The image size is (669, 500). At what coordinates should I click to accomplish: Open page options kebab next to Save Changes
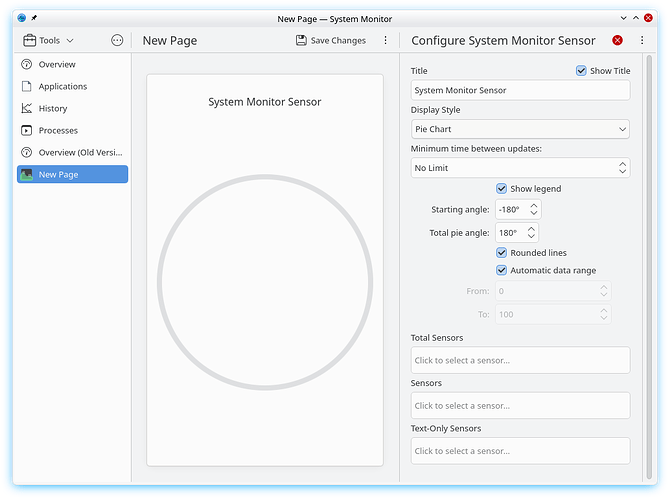(x=386, y=41)
